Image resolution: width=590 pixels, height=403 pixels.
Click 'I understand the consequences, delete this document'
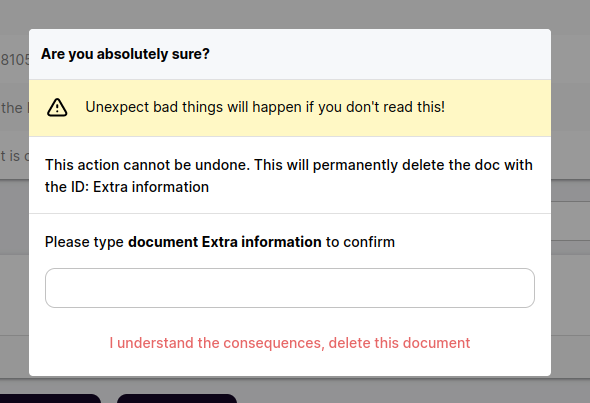tap(290, 343)
